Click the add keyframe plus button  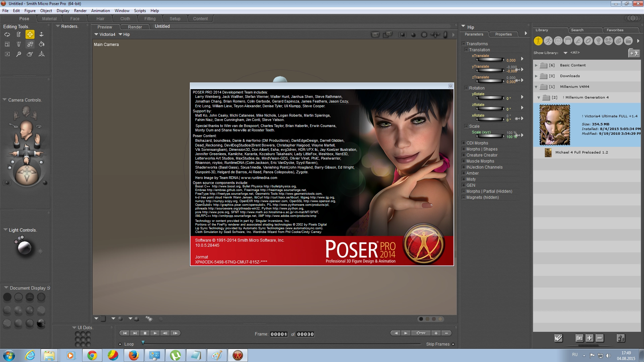point(436,333)
